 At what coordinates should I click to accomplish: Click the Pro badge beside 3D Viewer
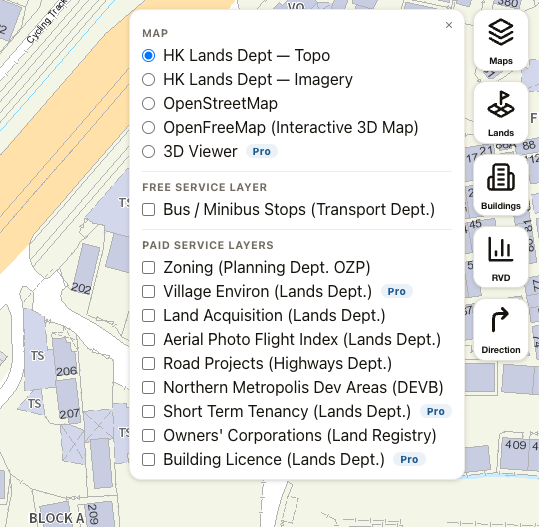coord(262,152)
